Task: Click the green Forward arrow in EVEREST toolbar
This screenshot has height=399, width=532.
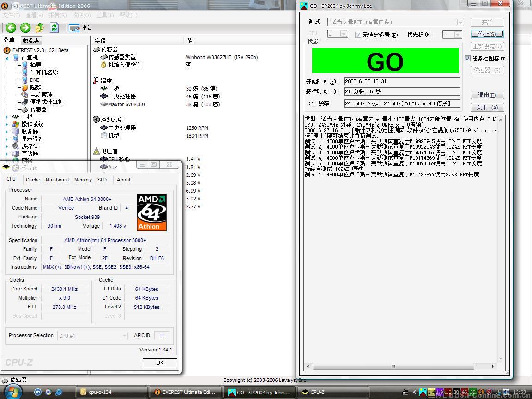Action: (x=25, y=28)
